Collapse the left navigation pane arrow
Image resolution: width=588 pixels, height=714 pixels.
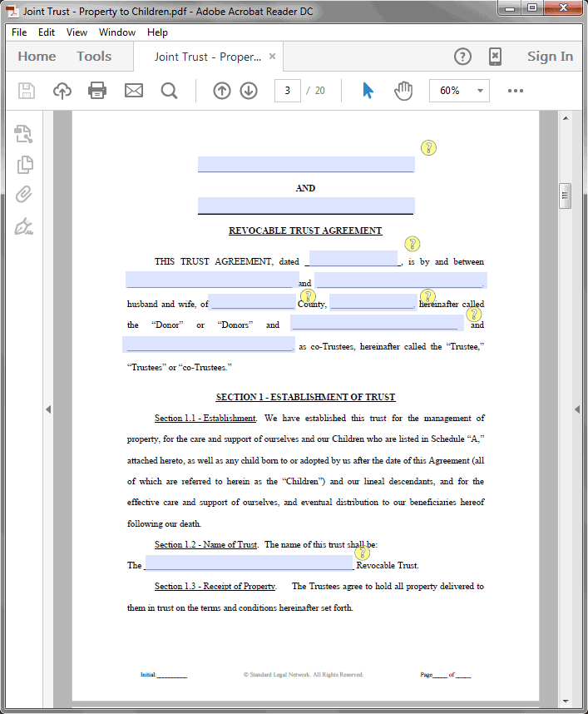[48, 409]
